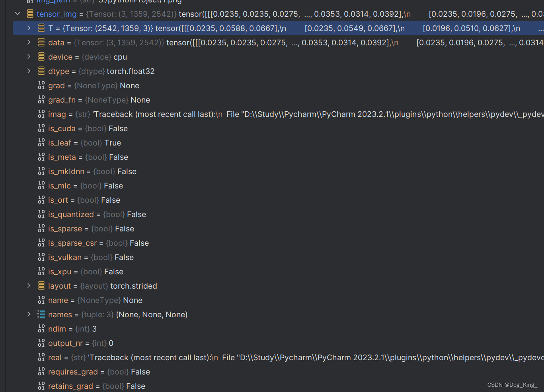Select the T tensor row label

[51, 28]
